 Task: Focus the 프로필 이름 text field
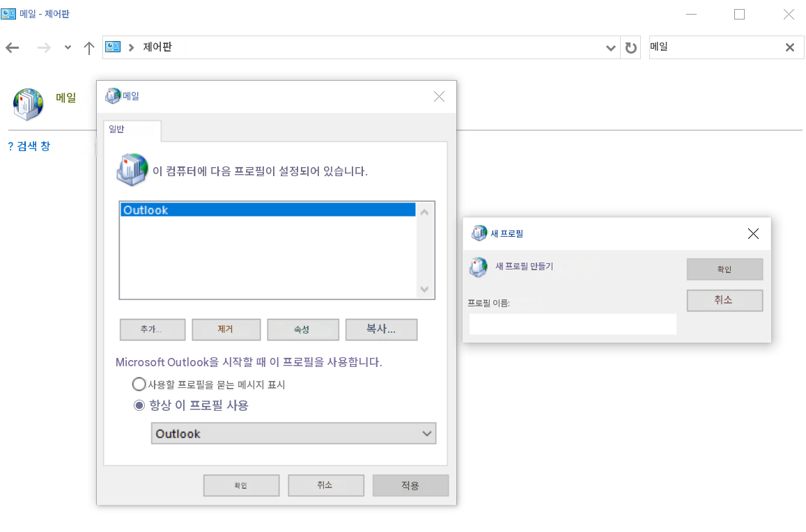tap(573, 324)
